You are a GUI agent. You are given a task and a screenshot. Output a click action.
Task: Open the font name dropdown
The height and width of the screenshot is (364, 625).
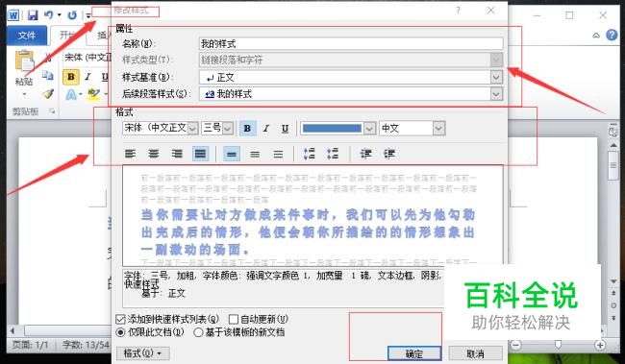[192, 129]
